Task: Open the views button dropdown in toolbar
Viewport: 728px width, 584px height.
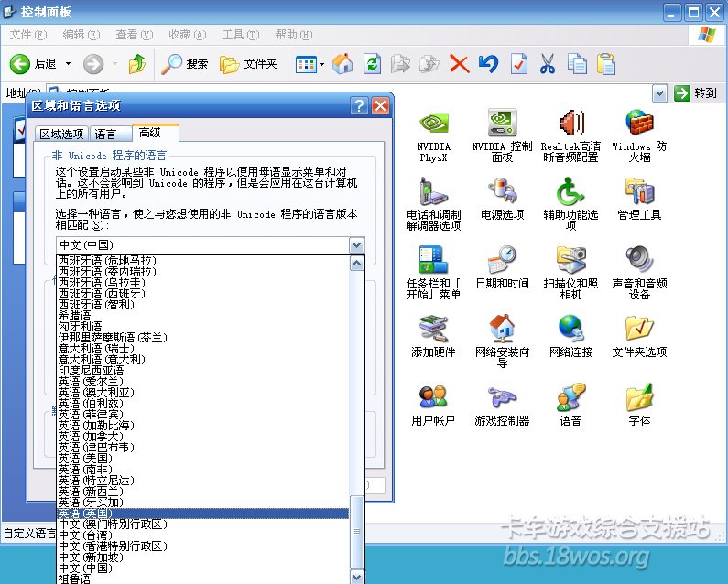Action: tap(320, 64)
